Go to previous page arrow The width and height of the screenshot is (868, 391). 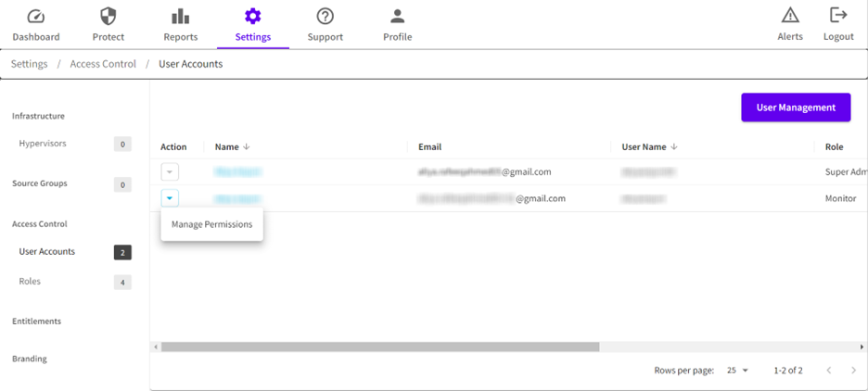click(x=829, y=371)
